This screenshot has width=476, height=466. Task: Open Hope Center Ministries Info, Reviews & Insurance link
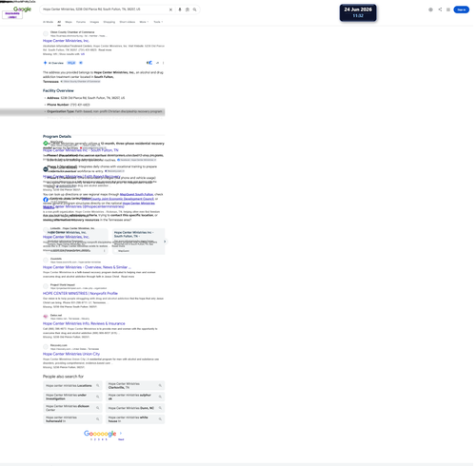84,323
